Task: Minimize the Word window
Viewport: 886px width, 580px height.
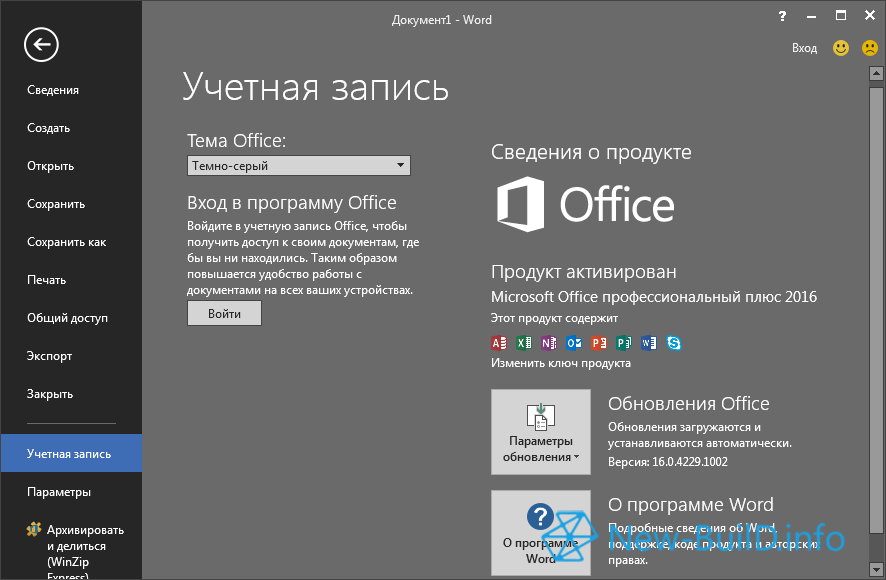Action: click(811, 16)
